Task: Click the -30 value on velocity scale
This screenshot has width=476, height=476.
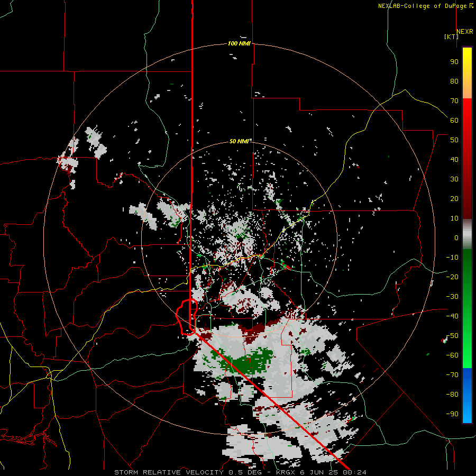Action: (452, 297)
